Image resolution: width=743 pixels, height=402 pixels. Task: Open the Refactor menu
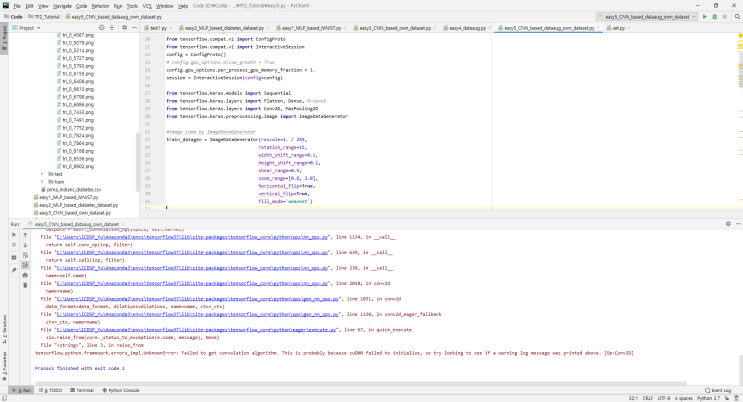[x=98, y=5]
